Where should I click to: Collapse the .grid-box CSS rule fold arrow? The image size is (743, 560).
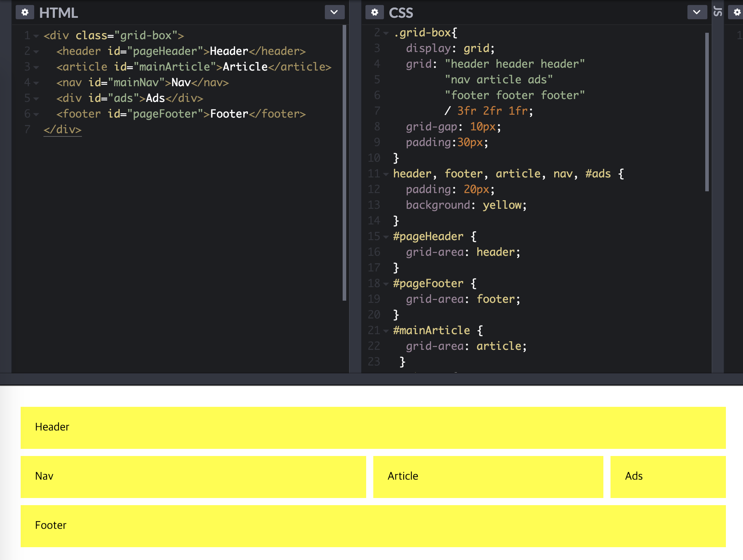386,33
